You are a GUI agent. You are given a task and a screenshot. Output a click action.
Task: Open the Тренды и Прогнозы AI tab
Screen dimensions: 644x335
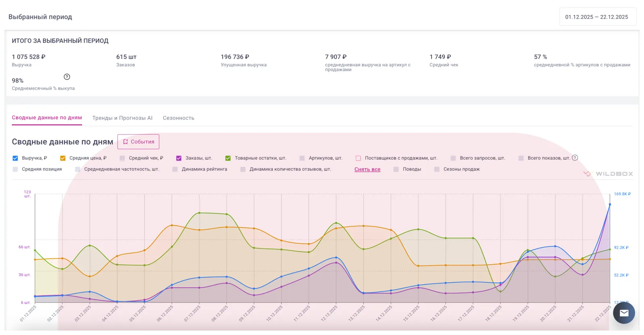122,118
